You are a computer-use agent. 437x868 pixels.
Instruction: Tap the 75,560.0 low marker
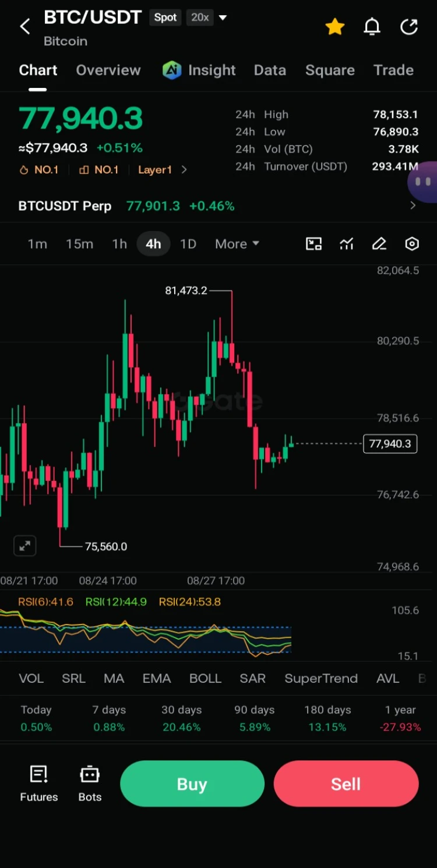(x=106, y=547)
